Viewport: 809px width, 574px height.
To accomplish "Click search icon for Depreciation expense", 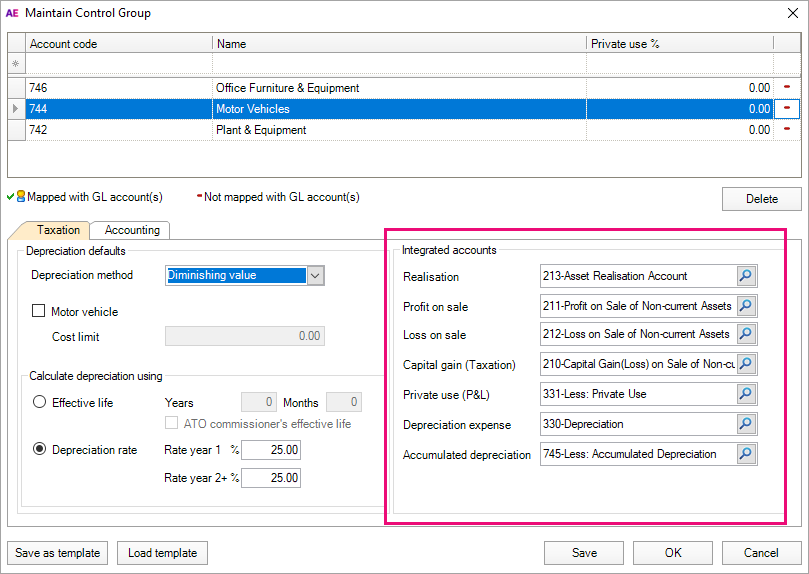I will (x=746, y=424).
